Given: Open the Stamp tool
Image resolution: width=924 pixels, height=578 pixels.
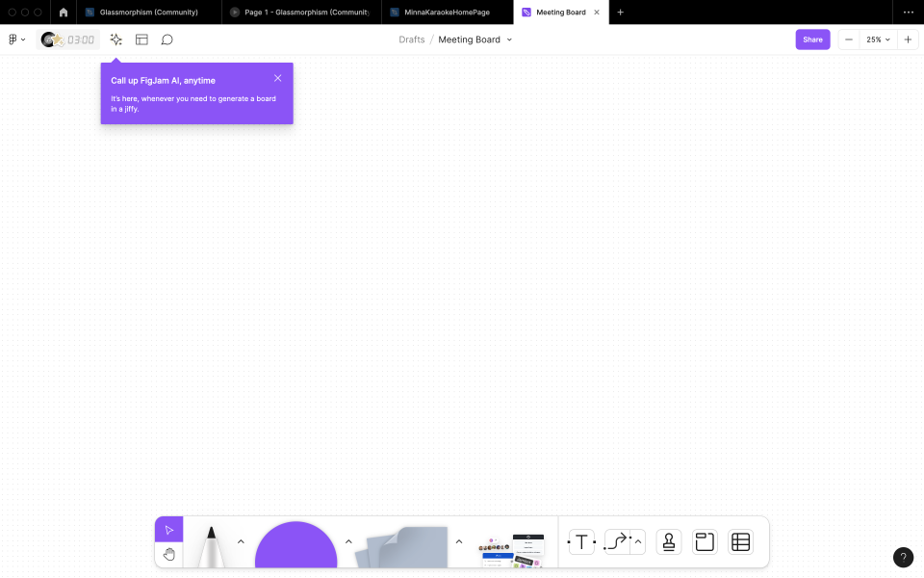Looking at the screenshot, I should tap(668, 541).
